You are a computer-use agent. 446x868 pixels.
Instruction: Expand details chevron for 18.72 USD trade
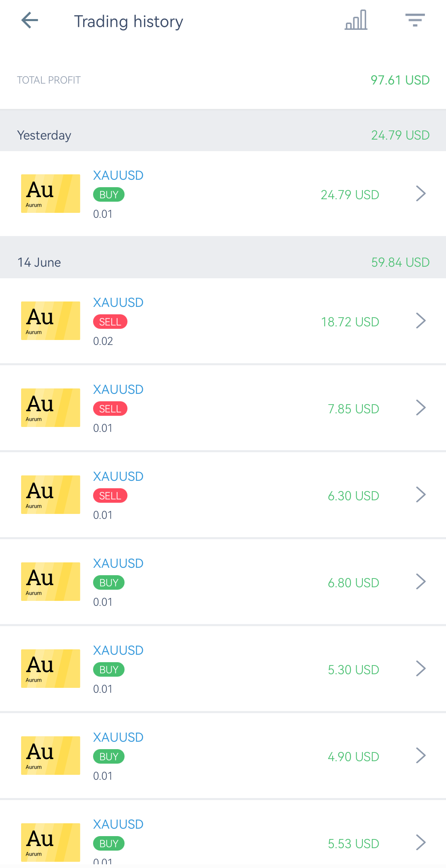421,321
